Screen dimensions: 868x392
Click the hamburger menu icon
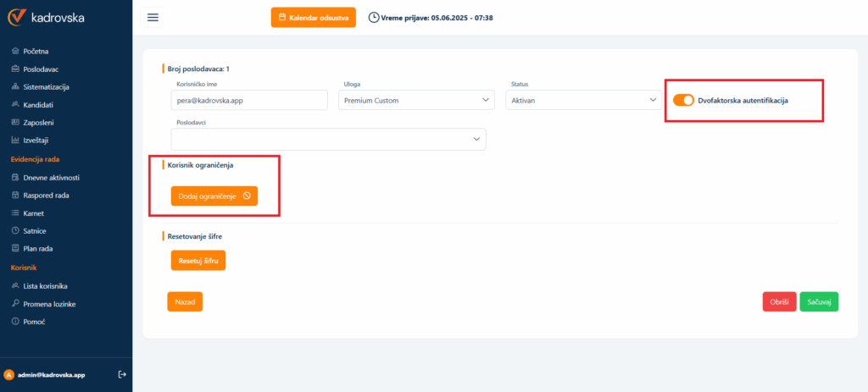[x=153, y=18]
